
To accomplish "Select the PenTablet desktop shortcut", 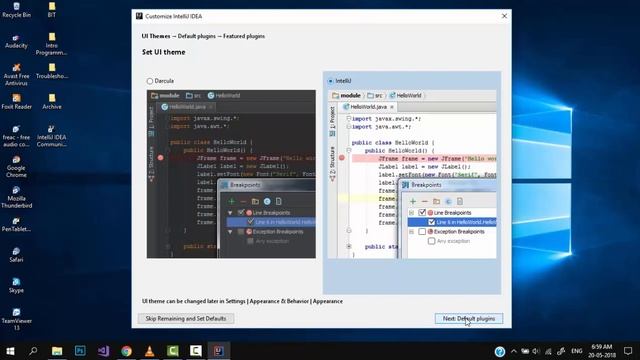I will tap(16, 224).
